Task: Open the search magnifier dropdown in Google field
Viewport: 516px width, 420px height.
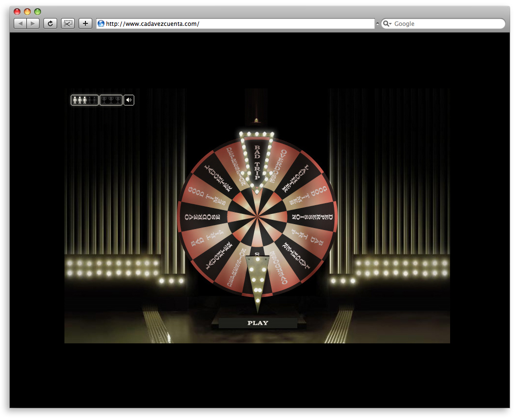Action: tap(387, 23)
